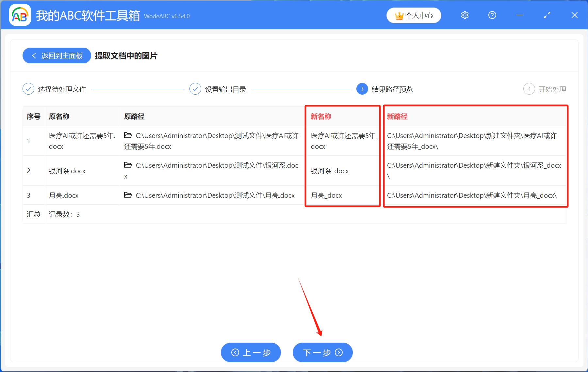Open help using the question mark icon
The width and height of the screenshot is (588, 372).
pyautogui.click(x=492, y=15)
